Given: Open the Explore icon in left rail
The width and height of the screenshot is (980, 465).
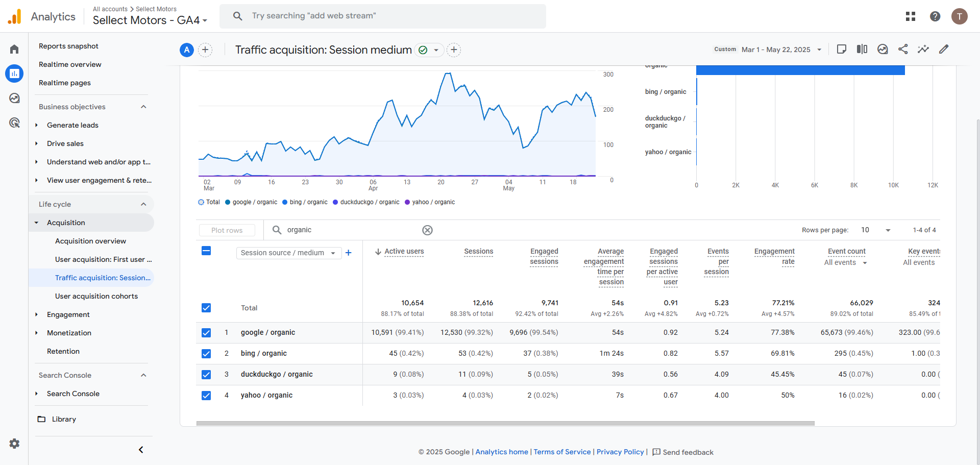Looking at the screenshot, I should (x=14, y=98).
